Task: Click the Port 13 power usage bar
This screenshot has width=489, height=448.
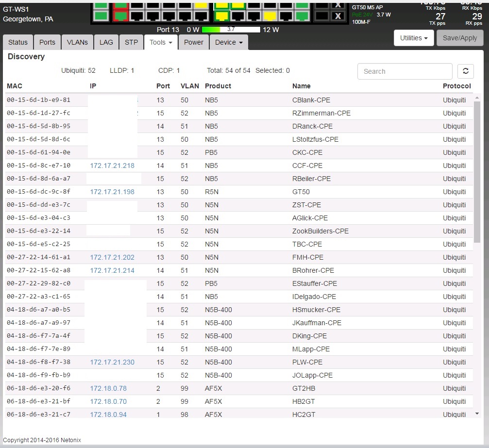Action: tap(231, 30)
